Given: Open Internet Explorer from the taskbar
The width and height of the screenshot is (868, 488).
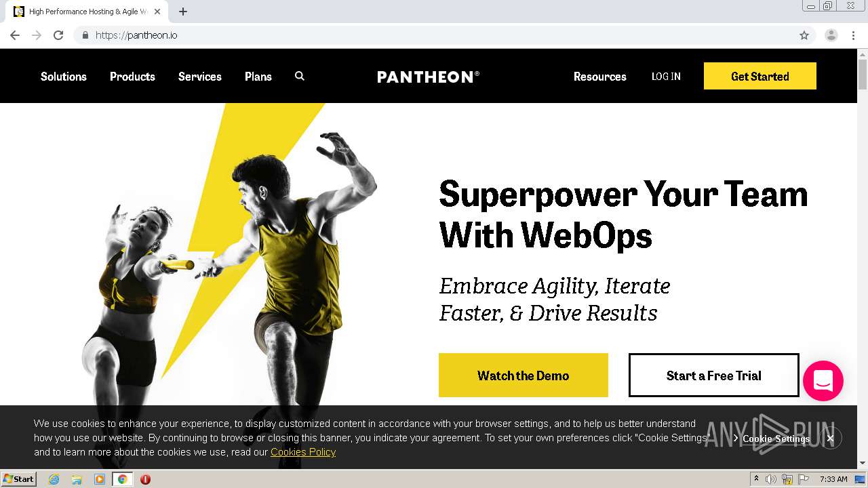Looking at the screenshot, I should point(54,479).
